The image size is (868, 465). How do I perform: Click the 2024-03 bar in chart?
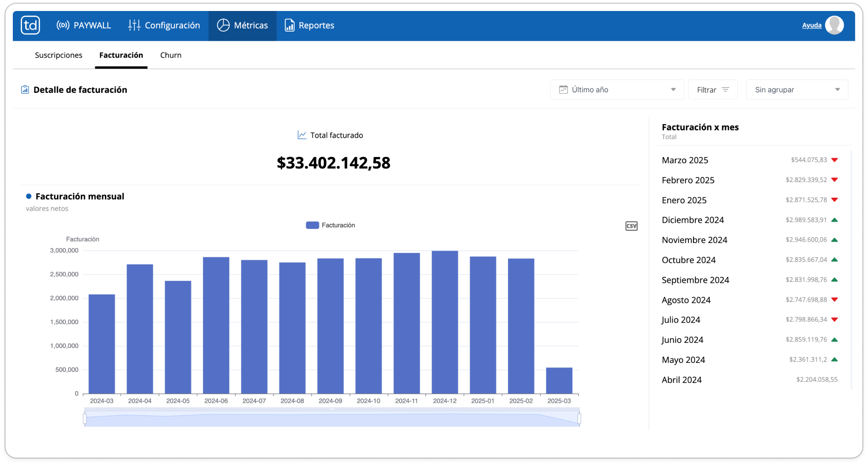point(102,344)
